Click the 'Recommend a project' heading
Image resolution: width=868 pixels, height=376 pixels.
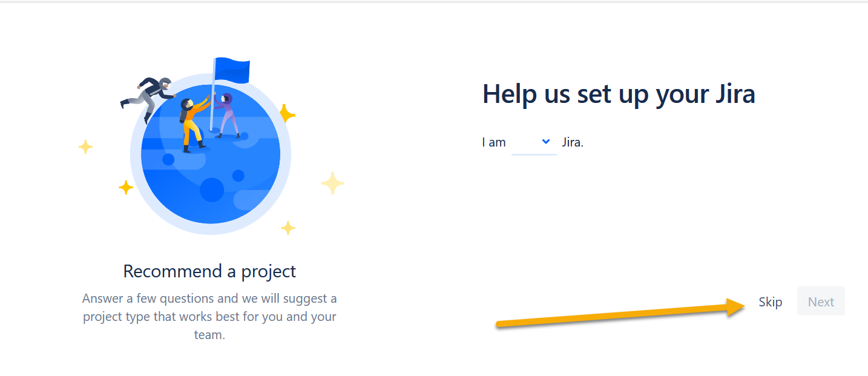click(x=209, y=271)
